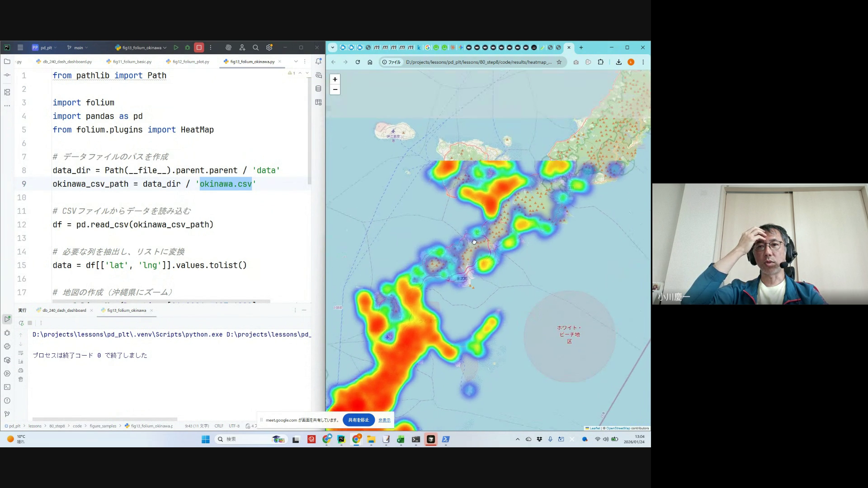The width and height of the screenshot is (868, 488).
Task: Toggle soft-wrap in the run console
Action: coord(21,353)
